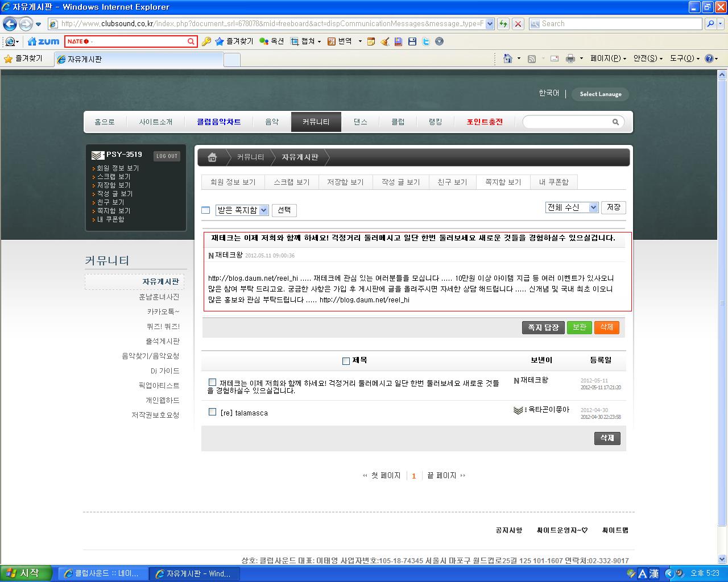Click the 쪽지 답장 reply button
Screen dimensions: 728x582
click(x=543, y=328)
